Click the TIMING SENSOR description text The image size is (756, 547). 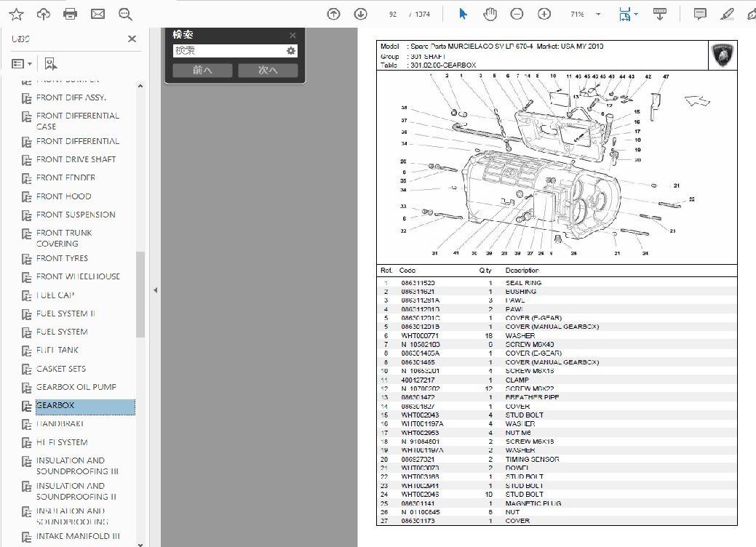533,459
